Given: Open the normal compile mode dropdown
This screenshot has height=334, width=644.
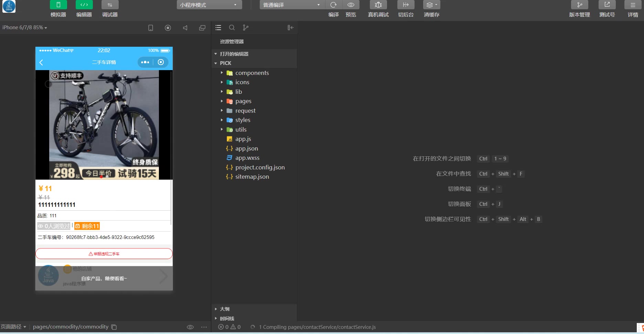Looking at the screenshot, I should (x=292, y=5).
